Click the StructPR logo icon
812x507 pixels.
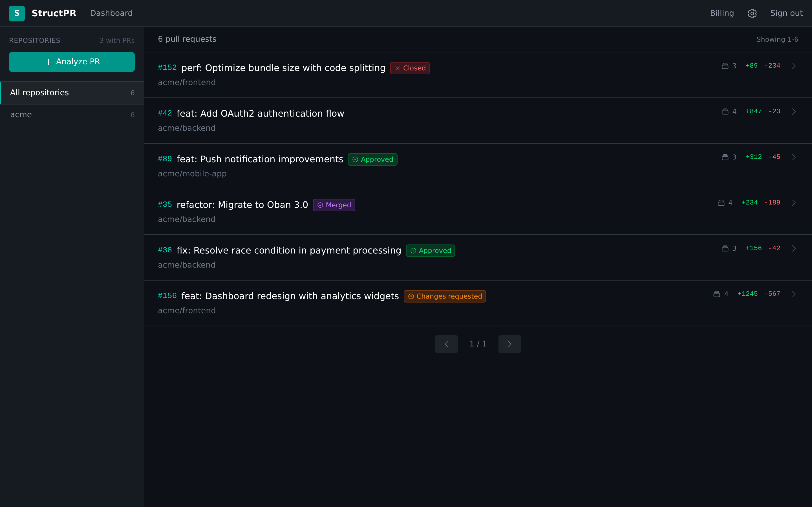(16, 13)
